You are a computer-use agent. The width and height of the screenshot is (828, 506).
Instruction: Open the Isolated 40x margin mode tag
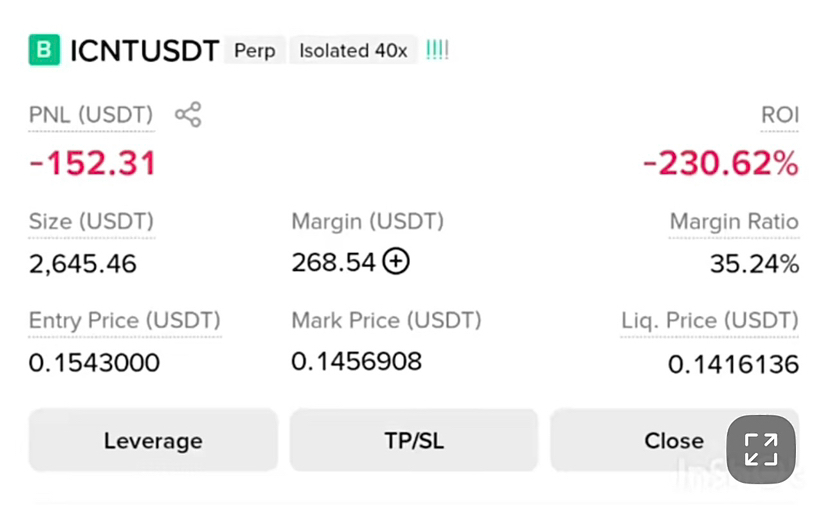click(353, 51)
